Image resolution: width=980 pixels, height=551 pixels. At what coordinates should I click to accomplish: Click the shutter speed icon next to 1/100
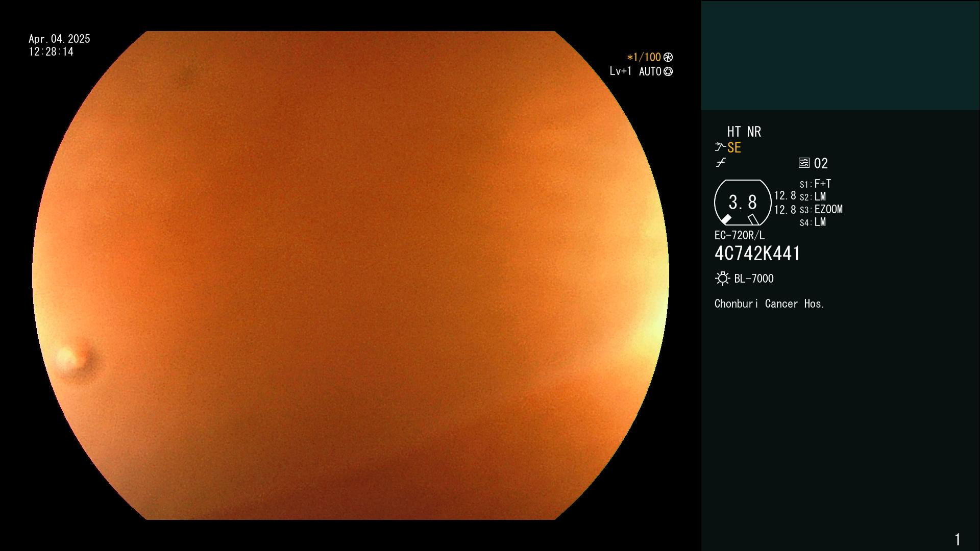coord(668,57)
